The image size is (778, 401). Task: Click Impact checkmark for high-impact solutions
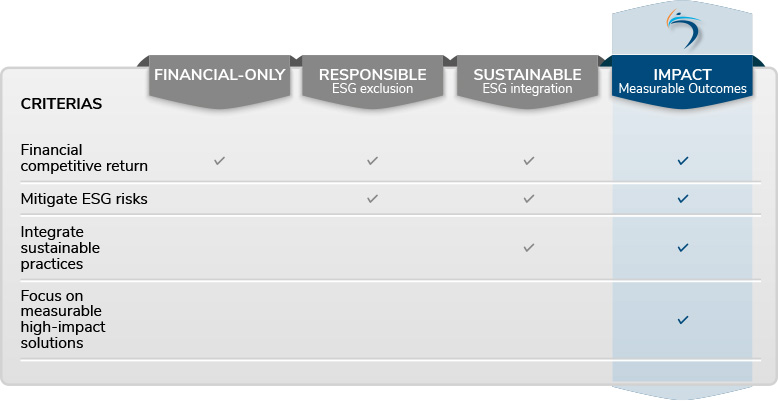point(683,320)
